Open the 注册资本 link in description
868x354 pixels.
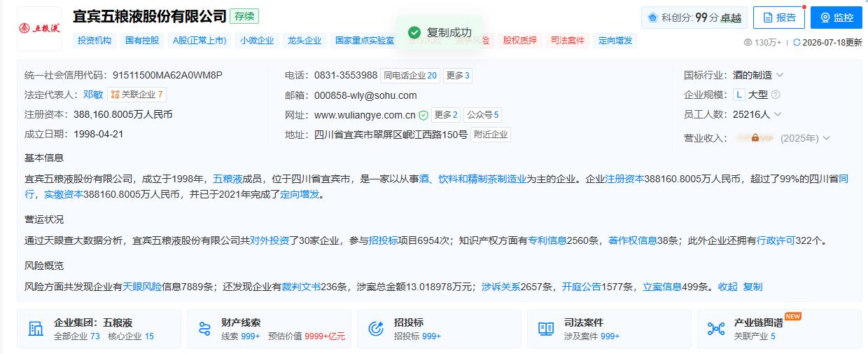click(624, 179)
